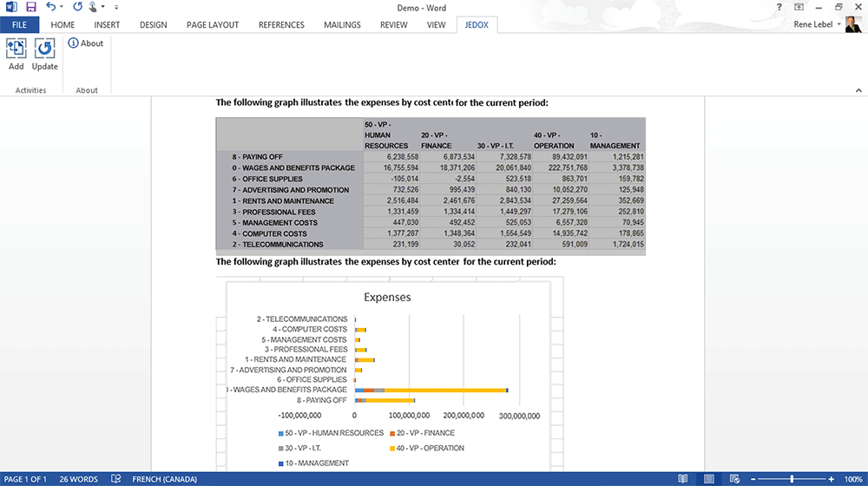Click the '8 - PAYING OFF' row label

coord(258,157)
